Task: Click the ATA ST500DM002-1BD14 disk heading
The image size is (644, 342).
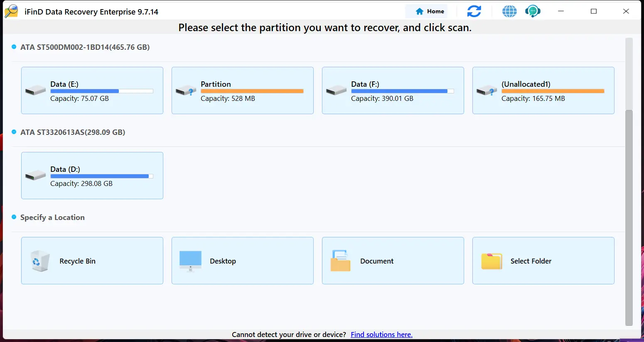Action: (85, 47)
